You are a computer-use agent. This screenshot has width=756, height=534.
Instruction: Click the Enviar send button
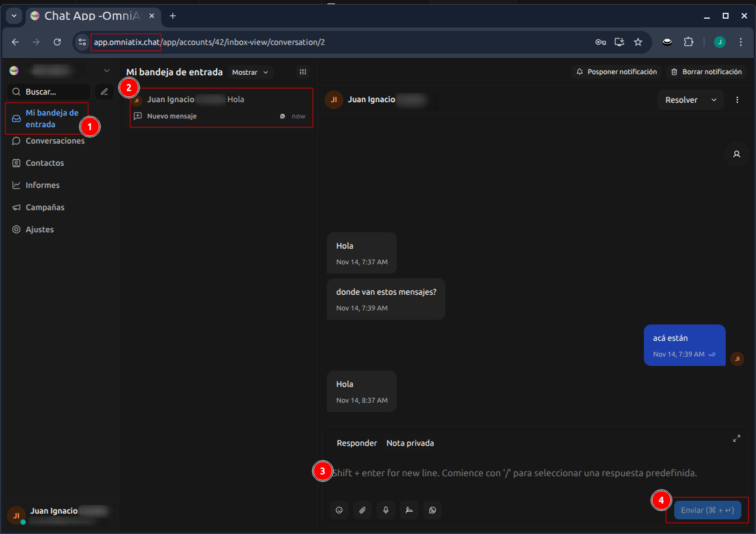tap(708, 510)
